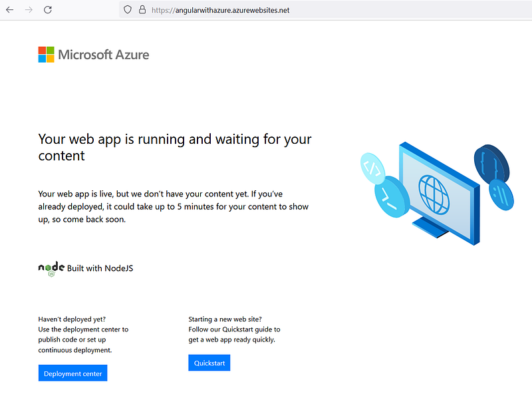Click heading 'Your web app is running'
The height and width of the screenshot is (396, 532).
[175, 147]
